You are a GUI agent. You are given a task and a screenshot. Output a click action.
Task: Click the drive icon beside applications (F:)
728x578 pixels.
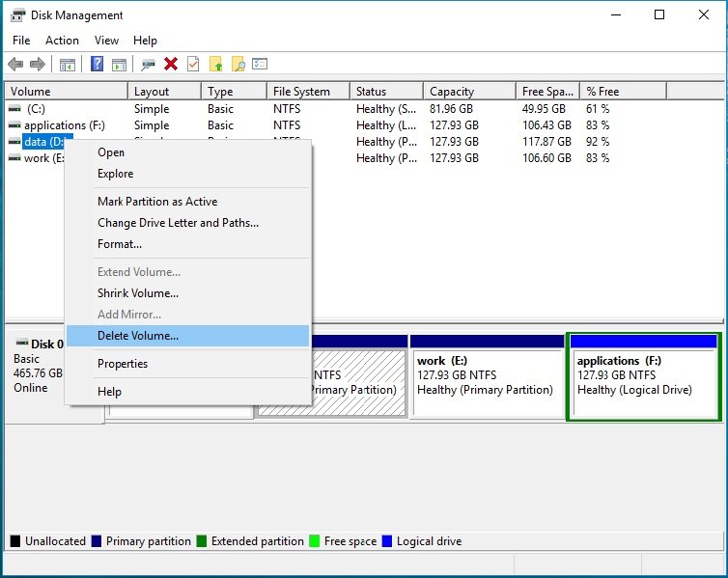click(x=14, y=125)
